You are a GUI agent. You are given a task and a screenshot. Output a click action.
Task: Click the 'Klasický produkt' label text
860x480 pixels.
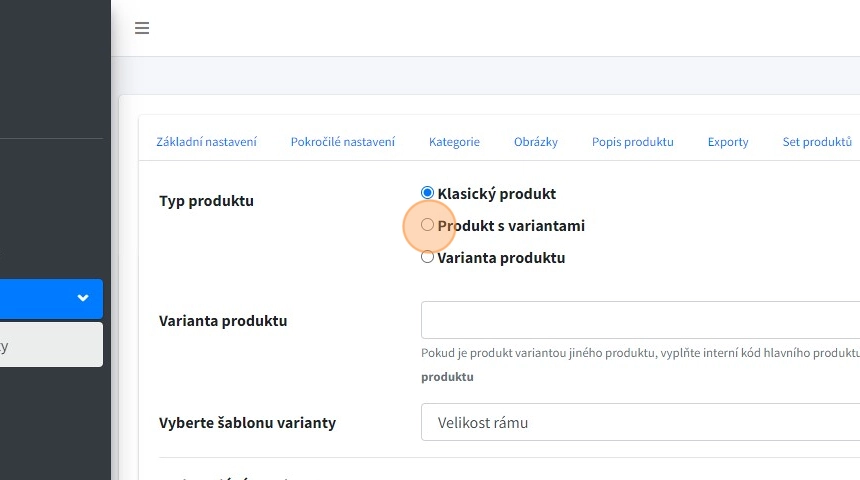click(x=496, y=194)
